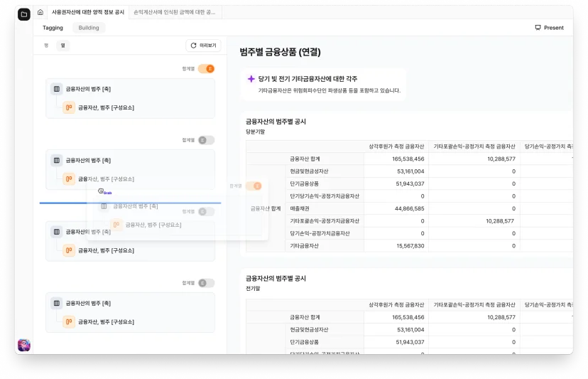The image size is (588, 379).
Task: Click the merged 금융자산 합계 cell left of 매출채권
Action: tap(266, 208)
